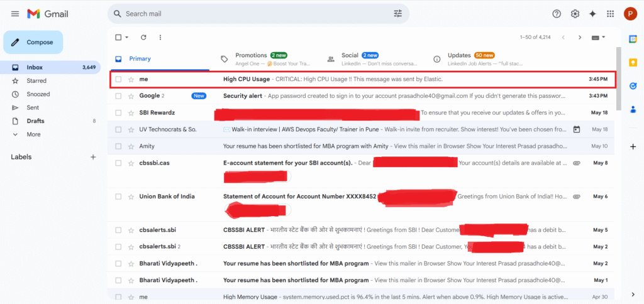Open the Support help icon

click(x=557, y=14)
